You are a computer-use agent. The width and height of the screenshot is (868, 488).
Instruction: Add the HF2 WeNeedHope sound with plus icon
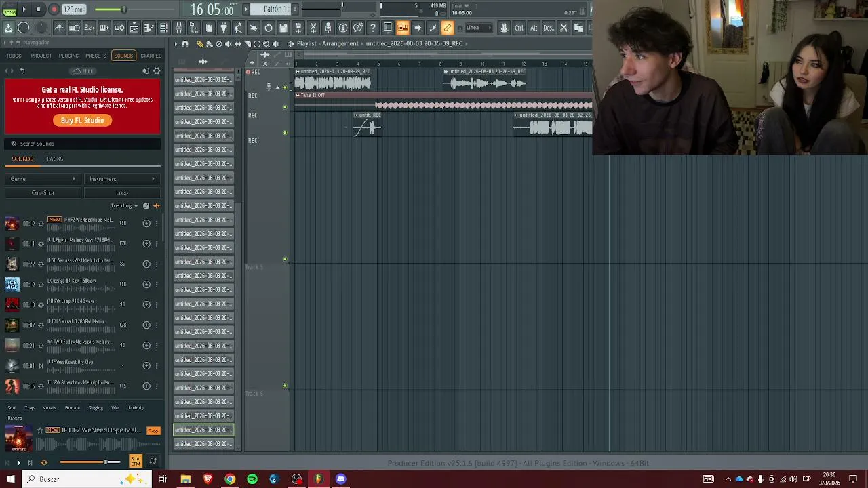tap(146, 224)
